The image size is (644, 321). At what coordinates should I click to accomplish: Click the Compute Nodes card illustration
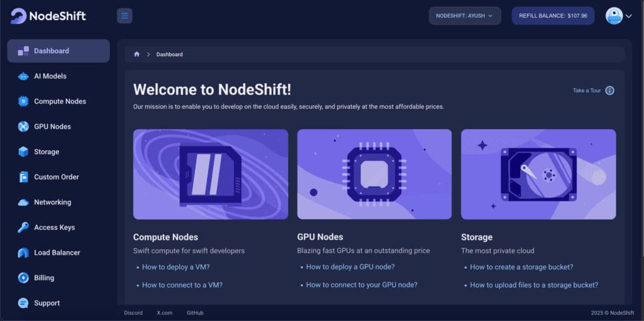[x=211, y=174]
